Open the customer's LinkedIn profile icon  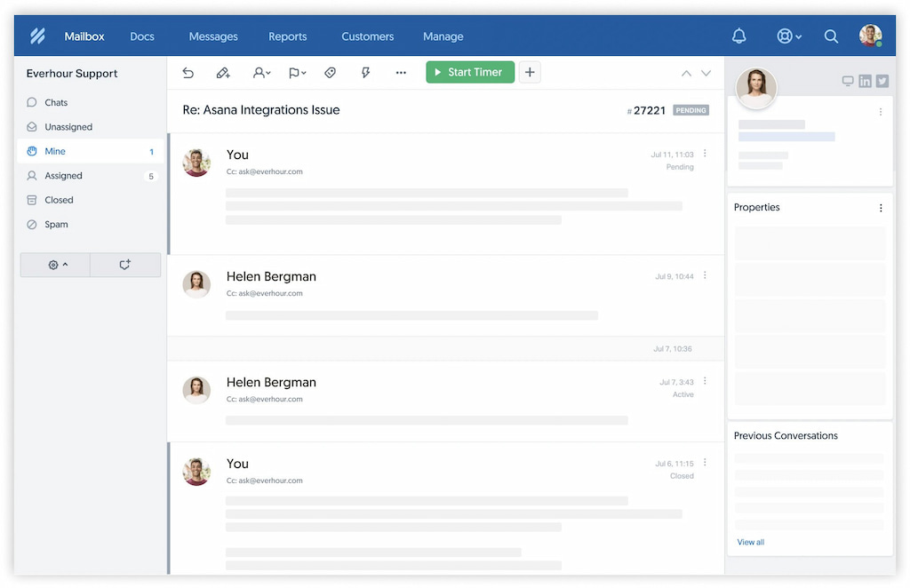coord(865,81)
